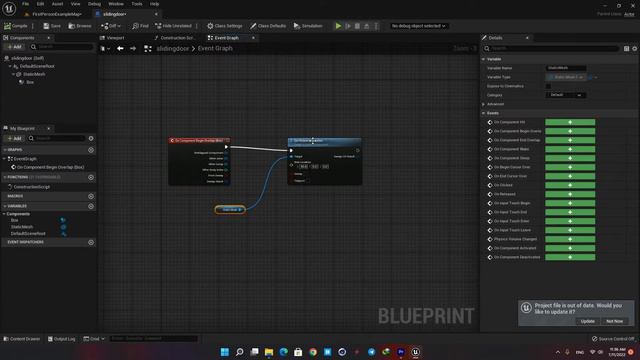640x360 pixels.
Task: Select DefaultSceneRoot in components tree
Action: (37, 66)
